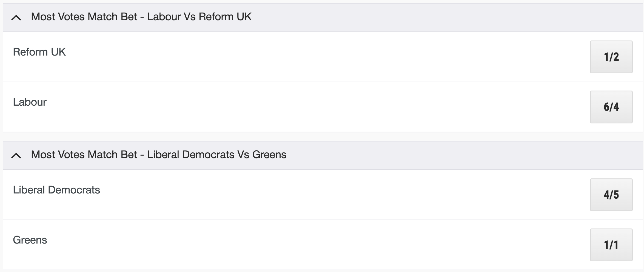644x272 pixels.
Task: Add Liberal Democrats 4/5 to betslip
Action: [x=611, y=195]
